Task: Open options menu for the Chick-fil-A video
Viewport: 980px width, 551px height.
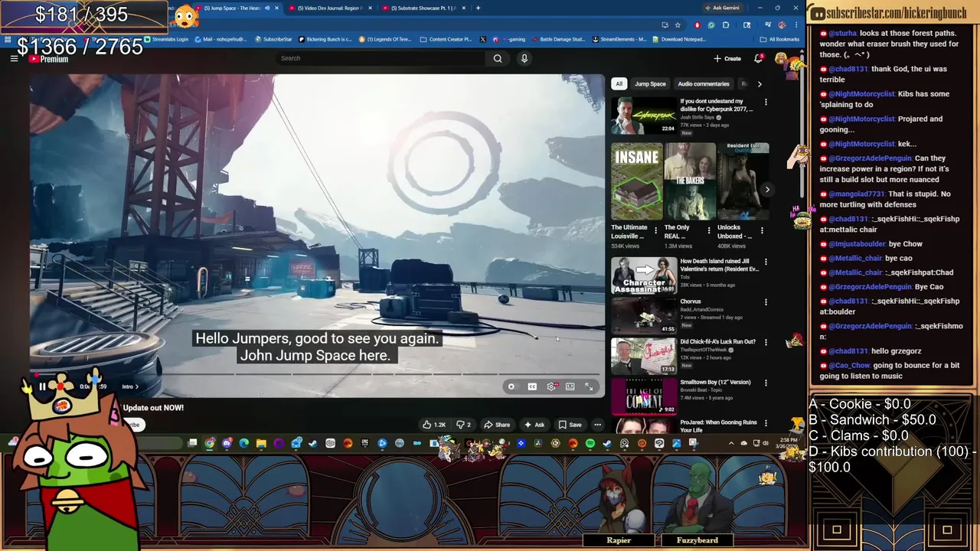Action: pos(766,342)
